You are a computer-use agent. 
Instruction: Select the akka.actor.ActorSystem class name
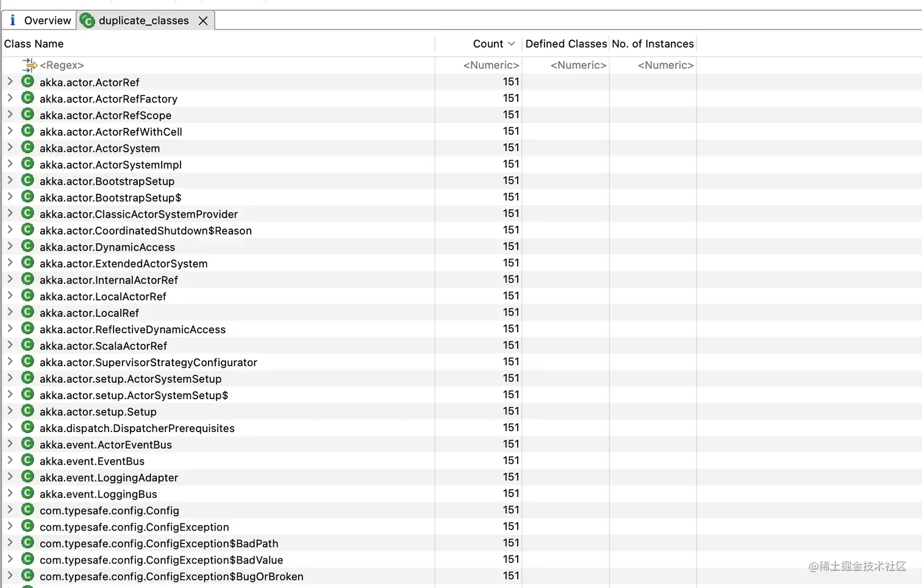pyautogui.click(x=99, y=148)
